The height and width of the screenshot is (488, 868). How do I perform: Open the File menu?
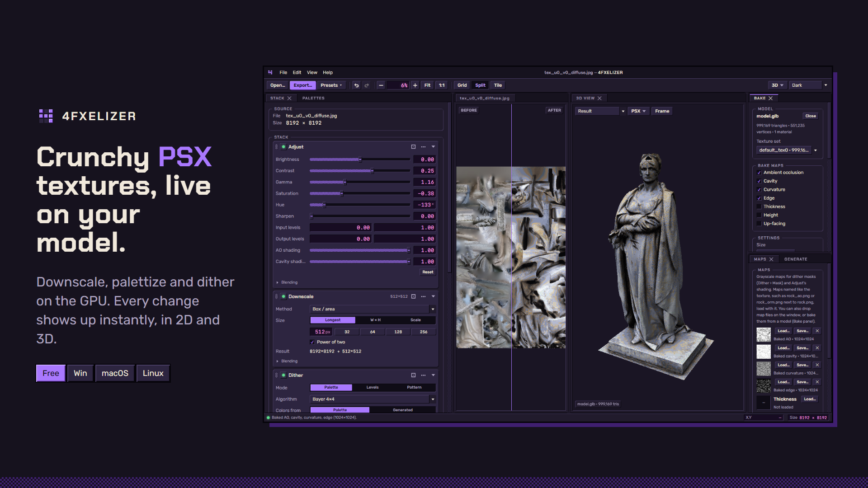tap(283, 72)
